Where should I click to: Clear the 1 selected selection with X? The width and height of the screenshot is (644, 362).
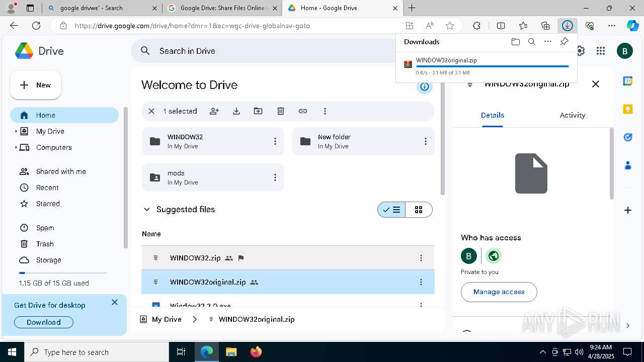(x=151, y=111)
